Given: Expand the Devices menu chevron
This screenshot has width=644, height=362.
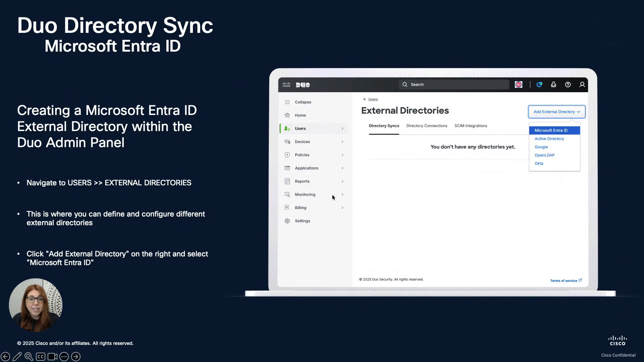Looking at the screenshot, I should [x=342, y=142].
